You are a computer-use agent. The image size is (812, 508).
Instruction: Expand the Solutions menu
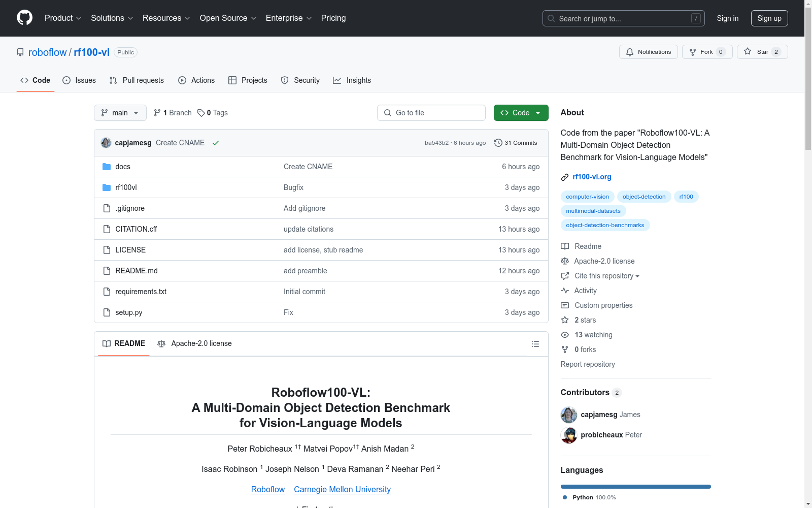point(112,18)
